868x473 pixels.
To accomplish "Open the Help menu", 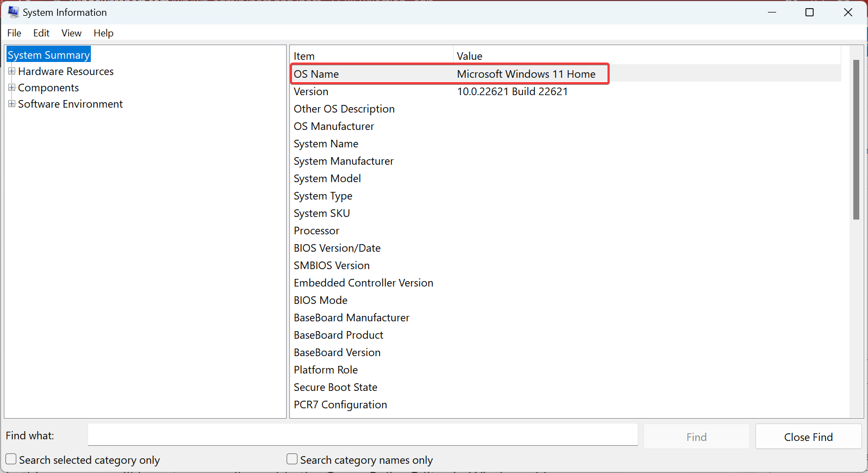I will [x=103, y=33].
